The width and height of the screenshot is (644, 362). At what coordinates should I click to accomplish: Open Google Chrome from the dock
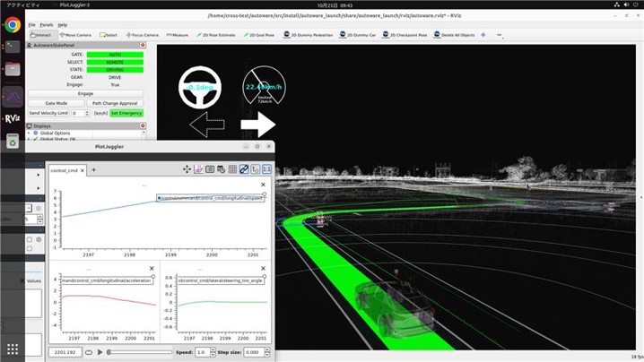click(x=13, y=25)
